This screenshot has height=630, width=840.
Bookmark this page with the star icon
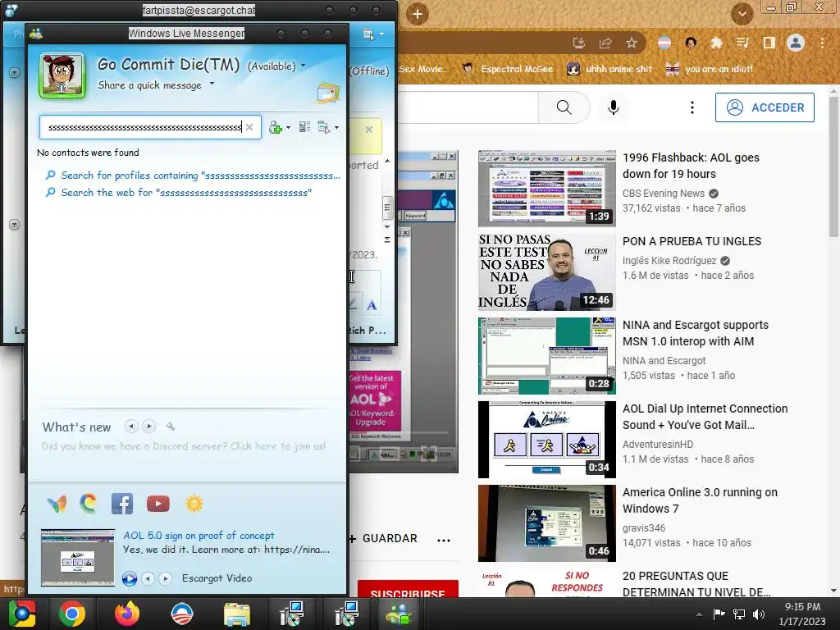(632, 43)
